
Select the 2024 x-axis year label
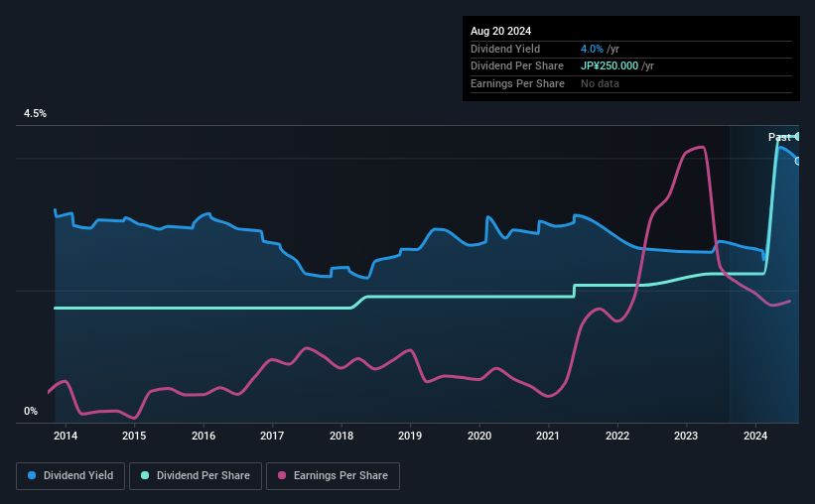[755, 436]
